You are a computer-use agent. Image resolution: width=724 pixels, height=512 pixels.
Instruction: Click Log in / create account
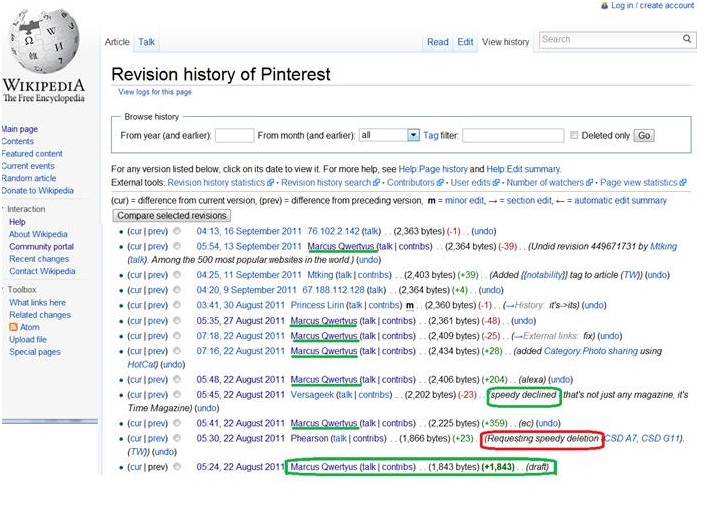pyautogui.click(x=652, y=6)
